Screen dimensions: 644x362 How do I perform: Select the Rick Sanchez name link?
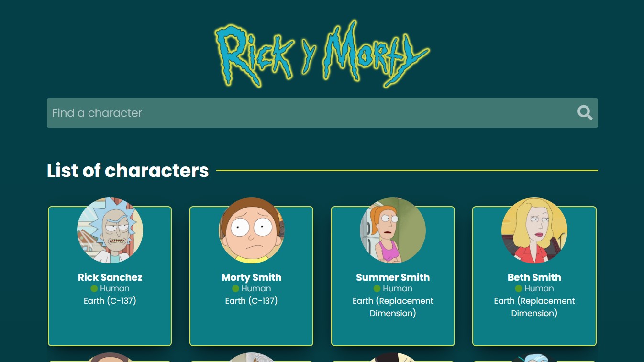[x=110, y=277]
